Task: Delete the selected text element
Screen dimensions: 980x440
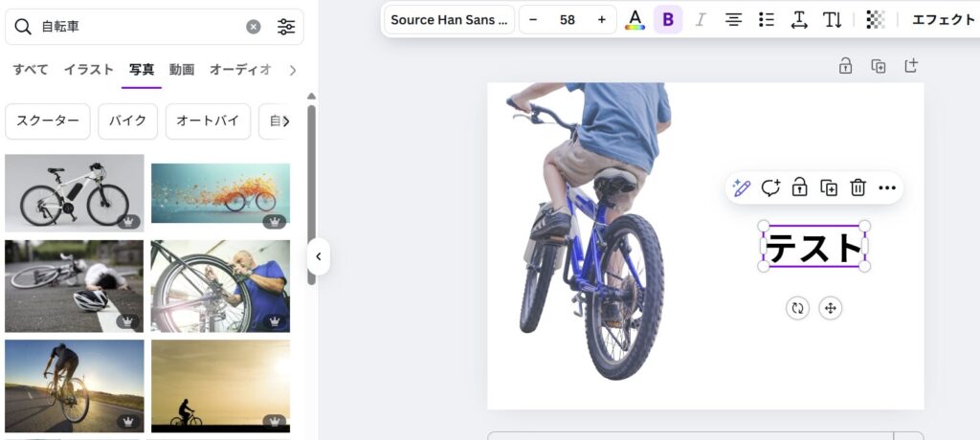Action: pyautogui.click(x=858, y=187)
